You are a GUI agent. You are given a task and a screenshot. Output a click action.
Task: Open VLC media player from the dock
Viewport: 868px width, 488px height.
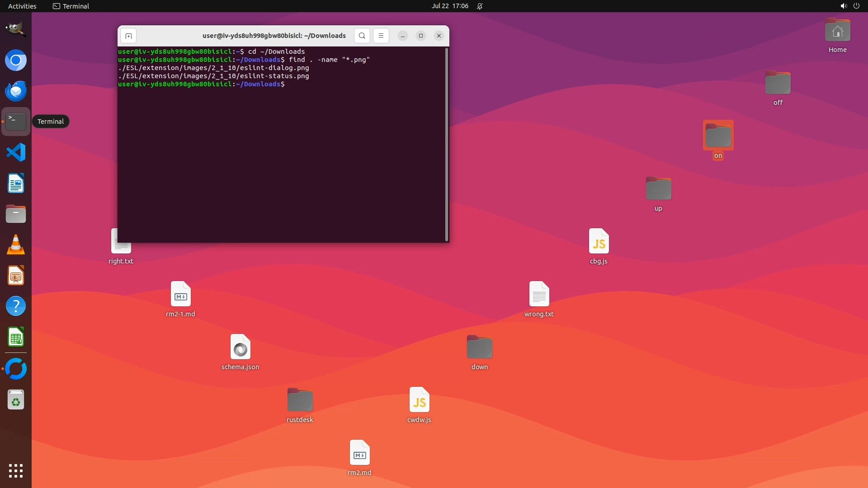pos(16,245)
